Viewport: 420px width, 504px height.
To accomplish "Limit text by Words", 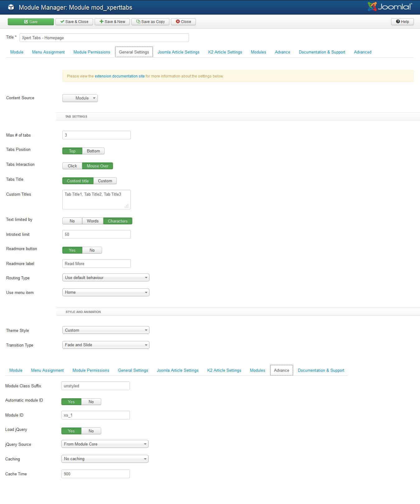I will (92, 221).
